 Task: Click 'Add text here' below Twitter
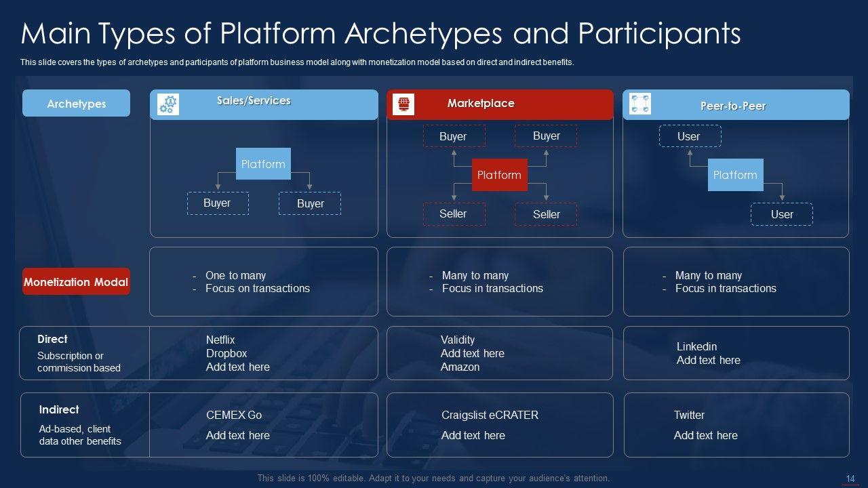pos(706,435)
